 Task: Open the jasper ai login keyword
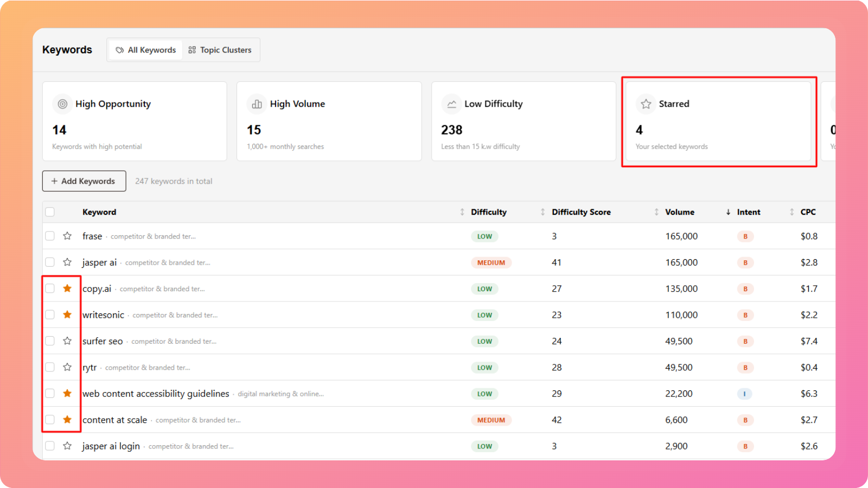(111, 446)
